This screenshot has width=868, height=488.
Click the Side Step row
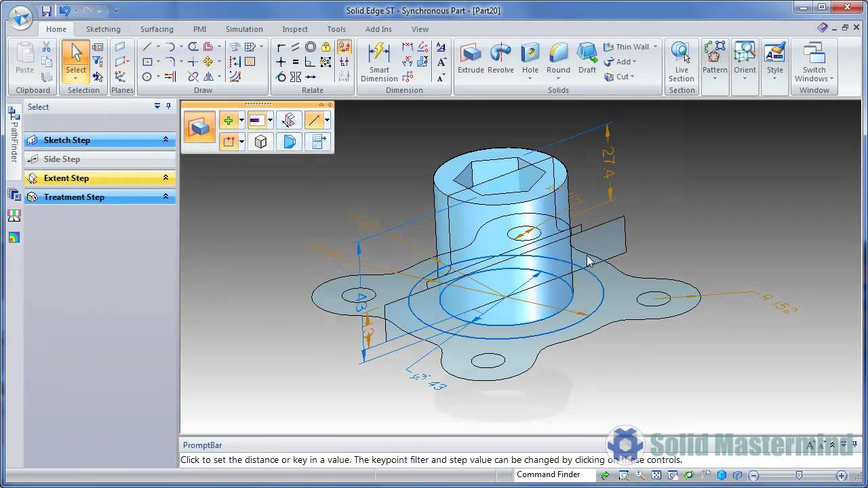coord(100,159)
